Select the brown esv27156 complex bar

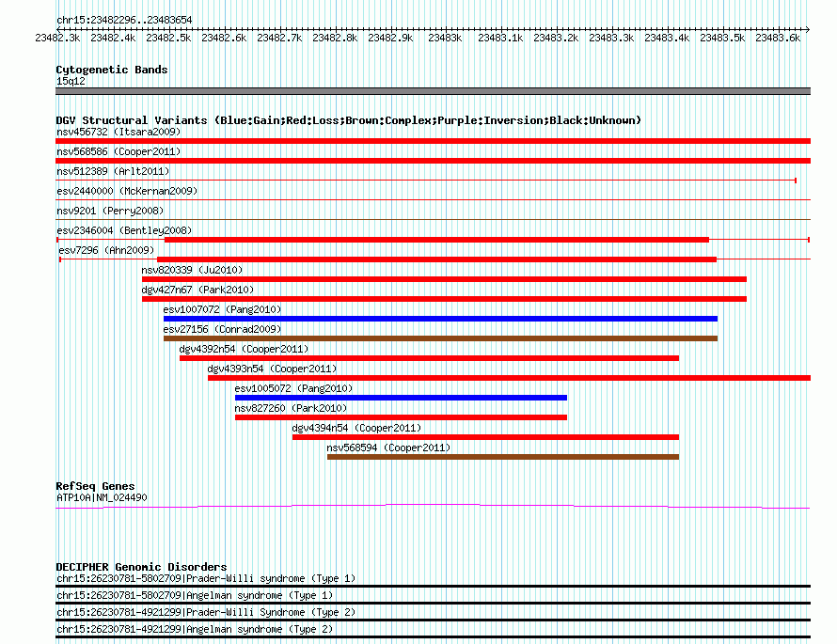click(440, 338)
